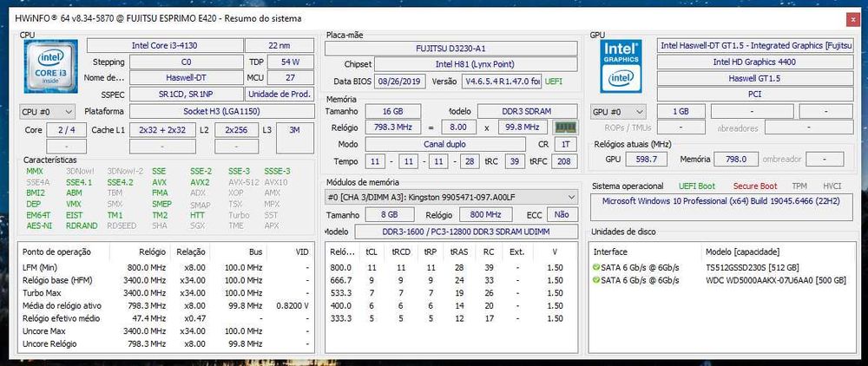The width and height of the screenshot is (868, 366).
Task: Click the TDP 54 W value
Action: click(x=290, y=62)
